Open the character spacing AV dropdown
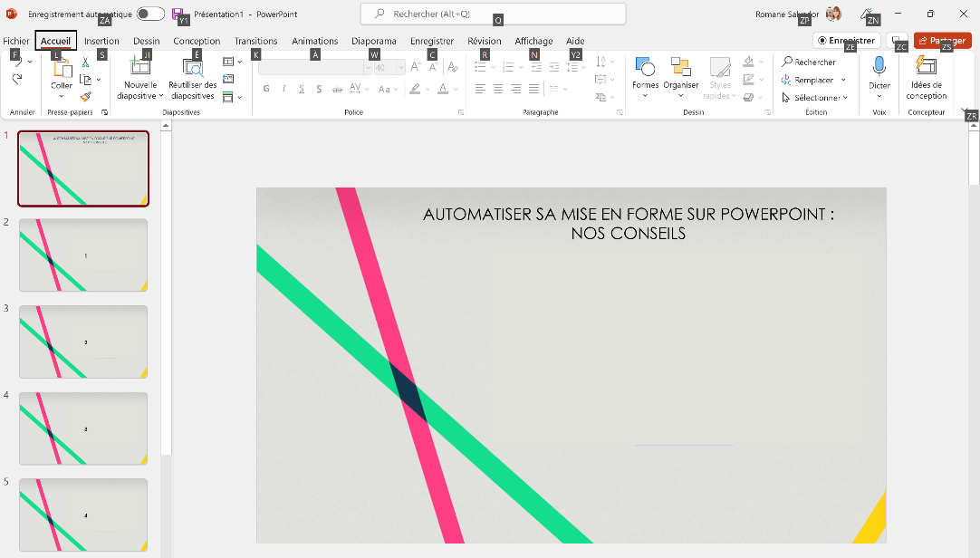980x558 pixels. [359, 89]
